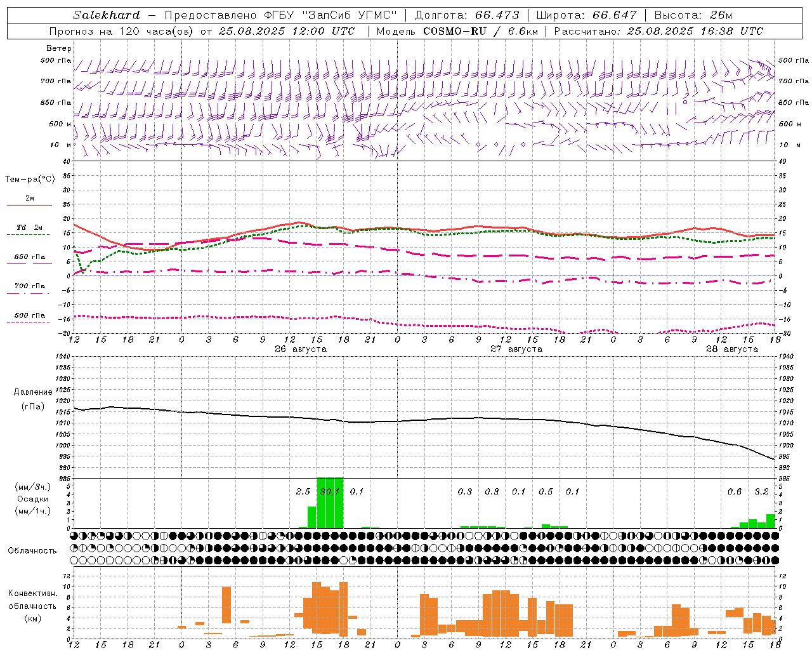This screenshot has width=812, height=650.
Task: Click the '(мм/3ч.)' precipitation unit label
Action: point(33,487)
